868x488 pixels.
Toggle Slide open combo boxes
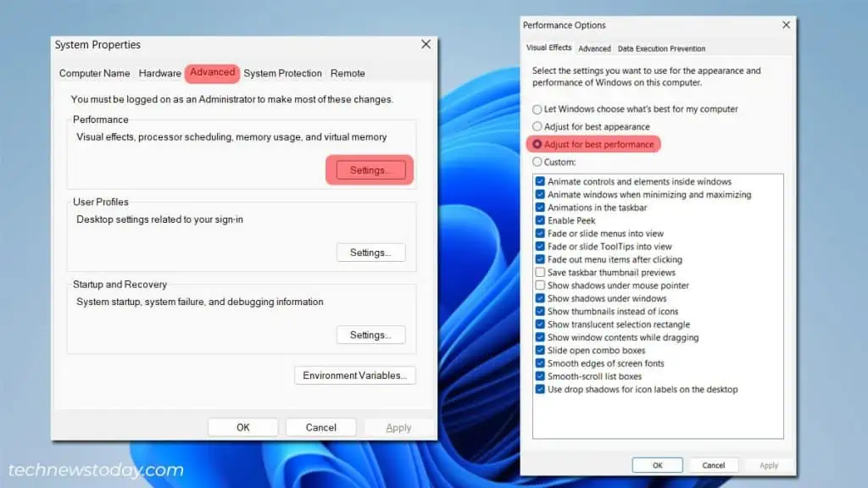coord(540,350)
